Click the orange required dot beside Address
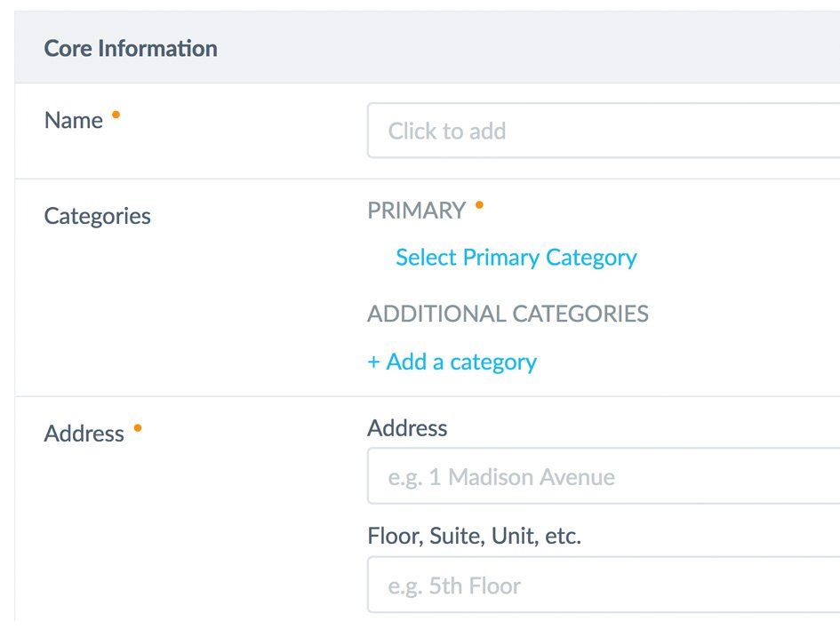 point(137,429)
